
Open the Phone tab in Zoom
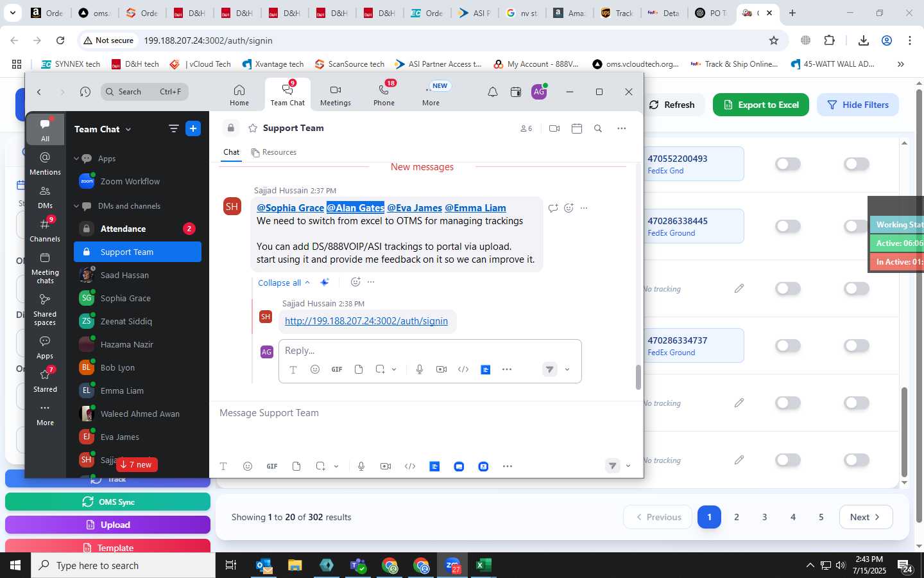pos(384,95)
